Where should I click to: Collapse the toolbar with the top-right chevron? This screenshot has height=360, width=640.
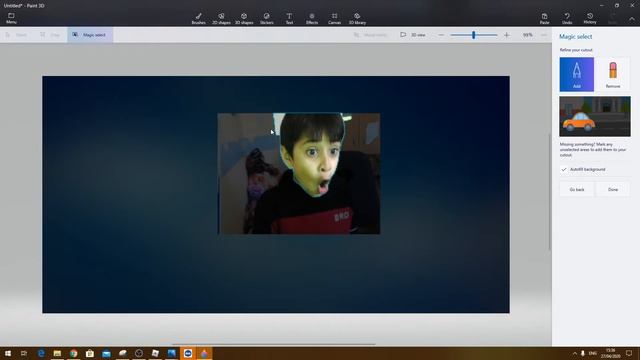tap(632, 18)
